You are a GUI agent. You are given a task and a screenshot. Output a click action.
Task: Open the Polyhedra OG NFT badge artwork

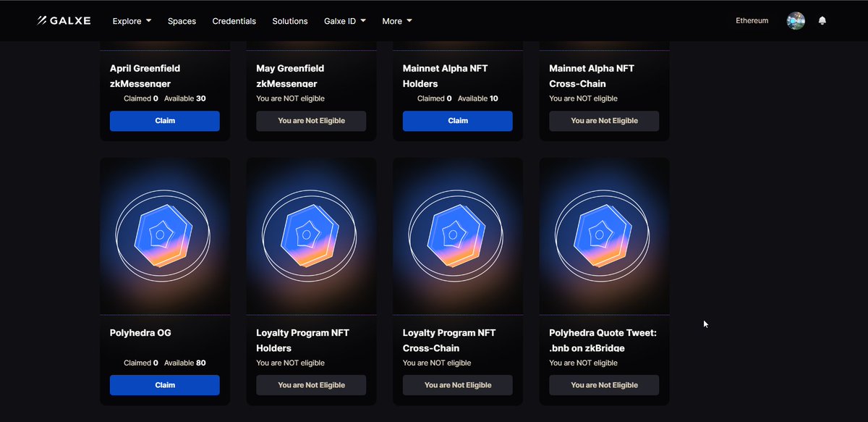click(164, 235)
